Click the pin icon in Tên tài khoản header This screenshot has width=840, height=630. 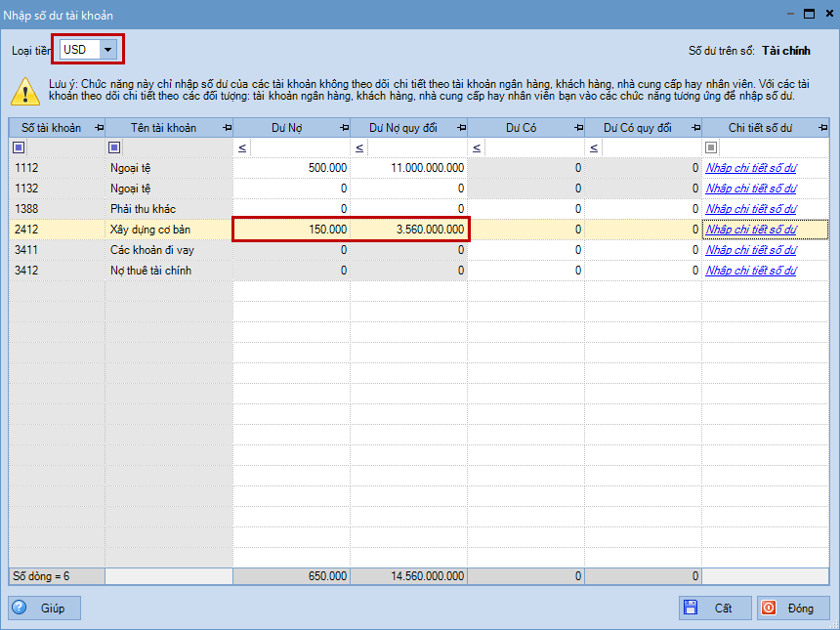click(227, 128)
